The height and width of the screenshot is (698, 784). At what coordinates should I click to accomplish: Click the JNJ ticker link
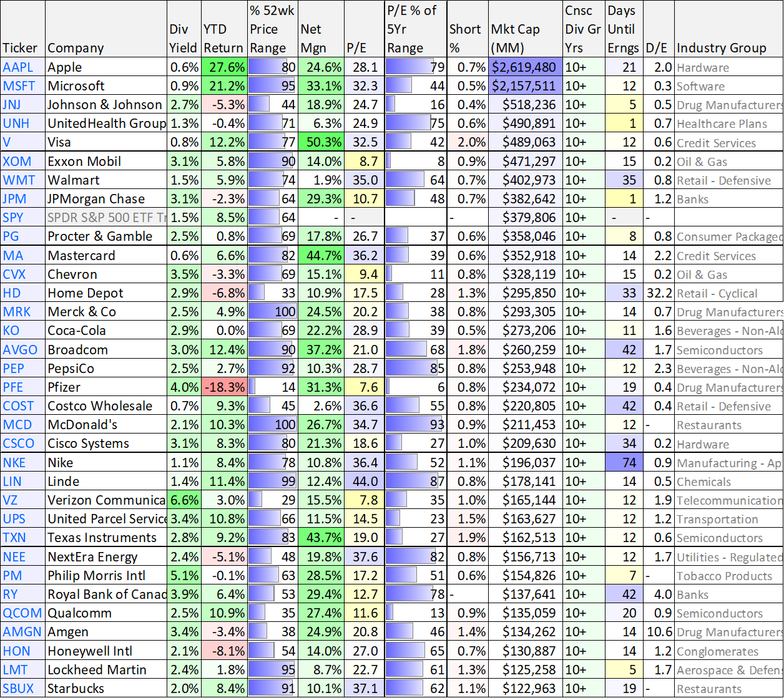coord(12,105)
